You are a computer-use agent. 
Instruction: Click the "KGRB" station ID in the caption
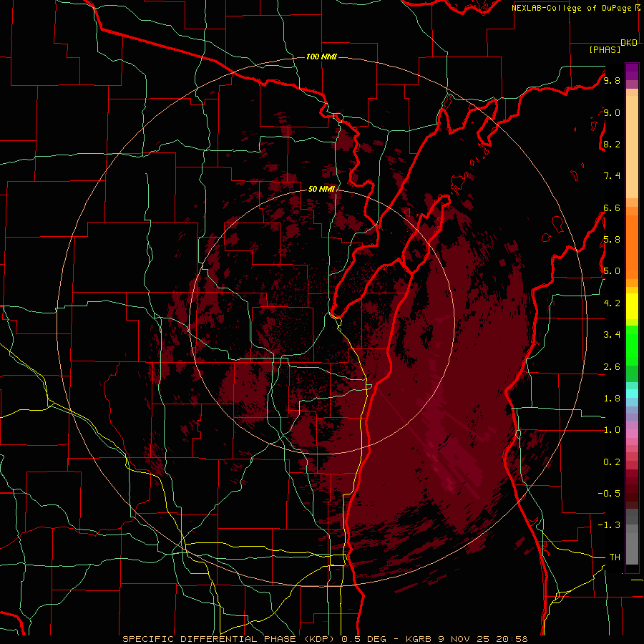417,639
